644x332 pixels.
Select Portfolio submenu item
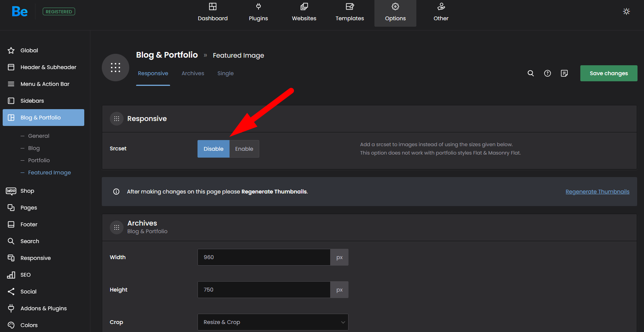click(x=39, y=160)
